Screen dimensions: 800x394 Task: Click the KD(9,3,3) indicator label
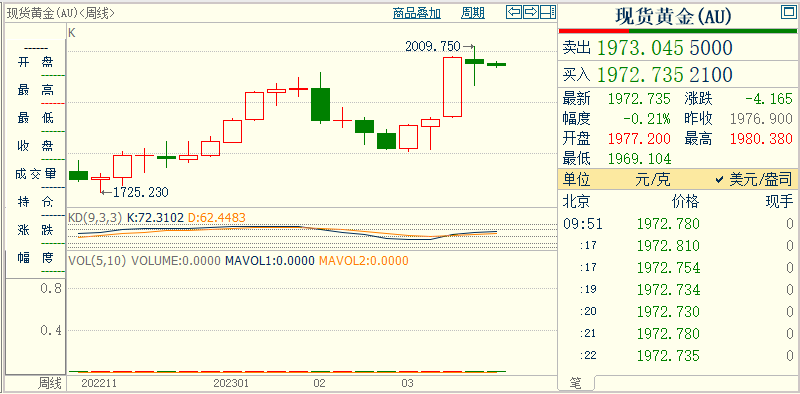pos(95,218)
